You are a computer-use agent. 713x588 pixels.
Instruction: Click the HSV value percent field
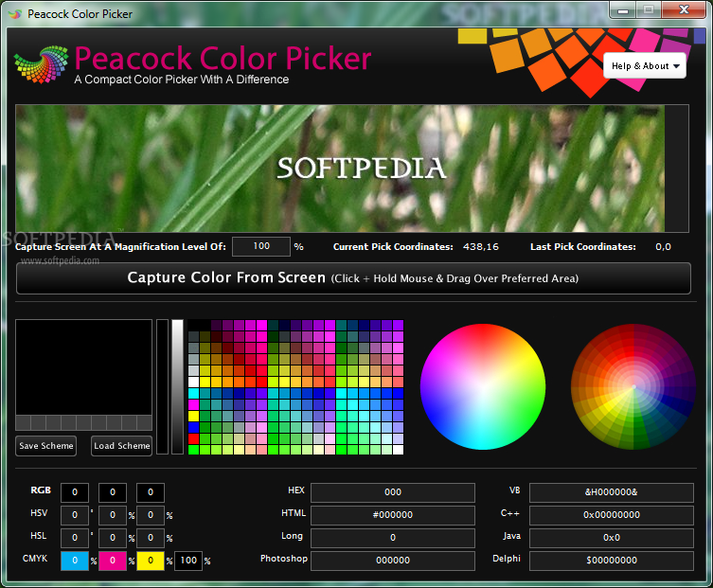151,515
